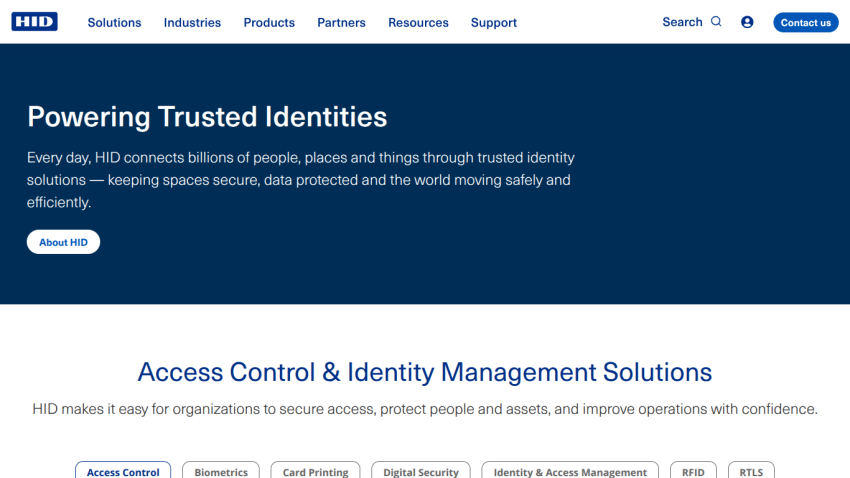Click Access Control & Identity Management Solutions heading
Screen dimensions: 850x478
coord(424,372)
